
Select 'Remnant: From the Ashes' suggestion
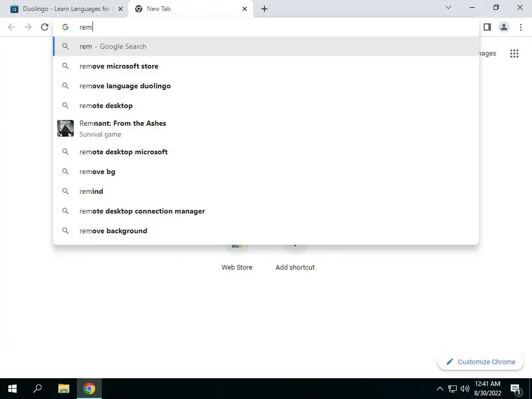(267, 129)
